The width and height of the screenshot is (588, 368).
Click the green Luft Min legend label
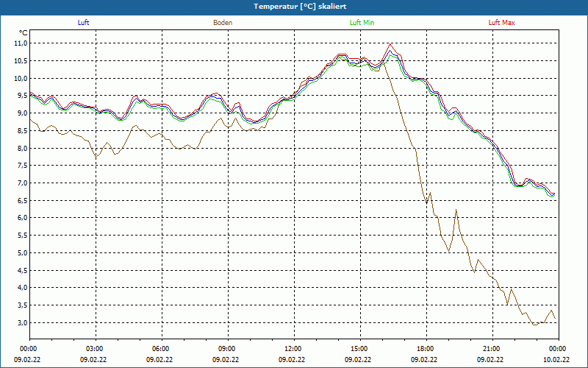pyautogui.click(x=362, y=23)
